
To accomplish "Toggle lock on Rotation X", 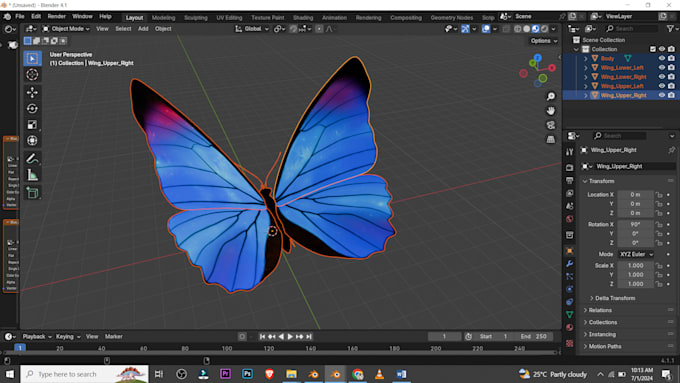I will pos(659,224).
